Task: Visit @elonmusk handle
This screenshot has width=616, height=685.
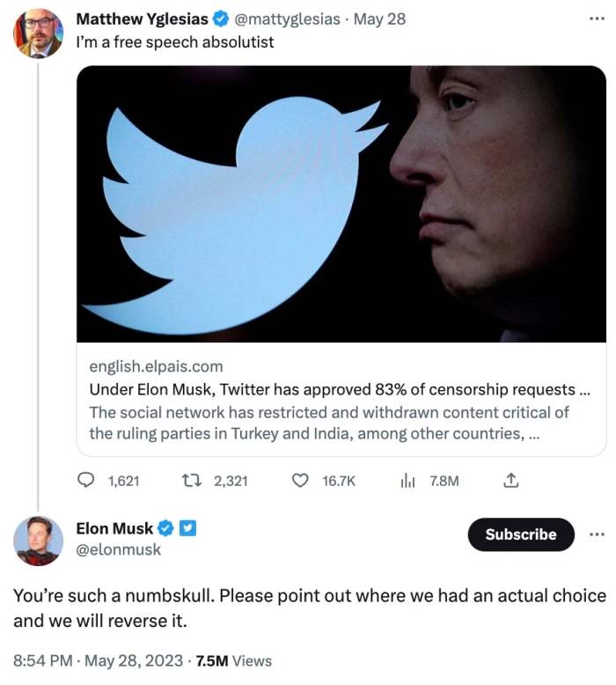Action: click(118, 549)
